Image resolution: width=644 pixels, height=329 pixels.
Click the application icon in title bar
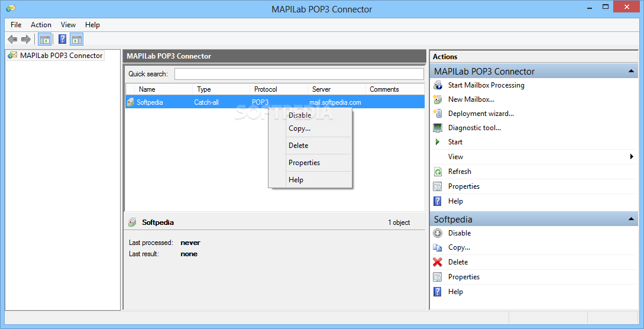coord(10,8)
